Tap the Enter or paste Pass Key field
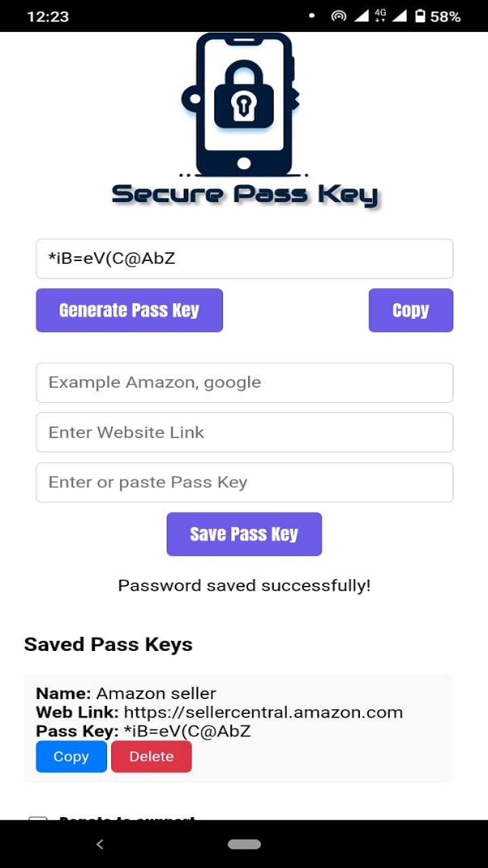The image size is (488, 868). (x=244, y=482)
